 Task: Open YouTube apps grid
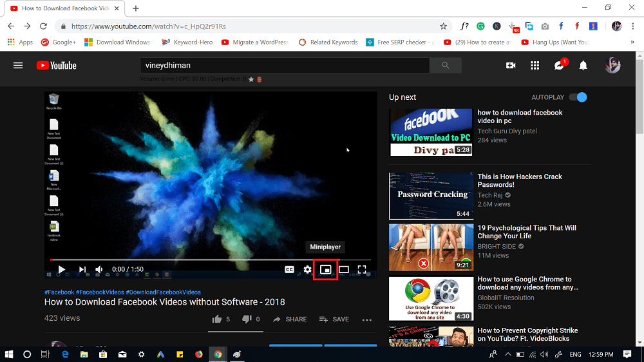tap(535, 65)
